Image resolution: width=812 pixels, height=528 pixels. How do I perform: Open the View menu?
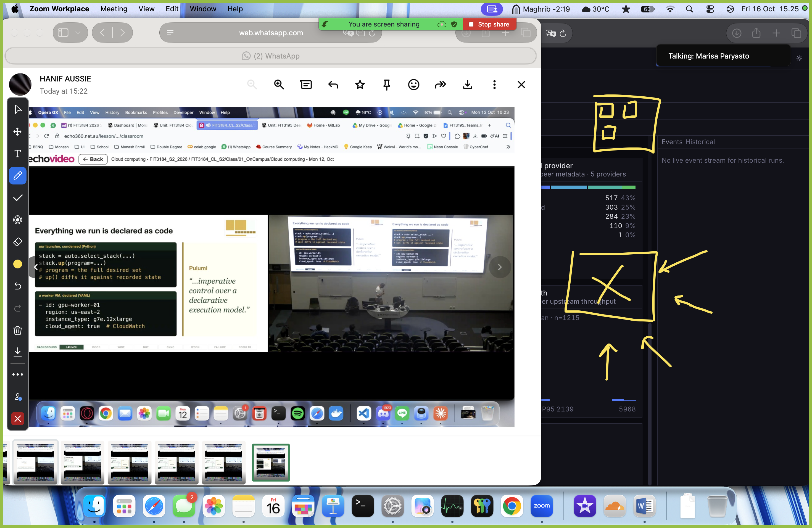click(x=146, y=9)
